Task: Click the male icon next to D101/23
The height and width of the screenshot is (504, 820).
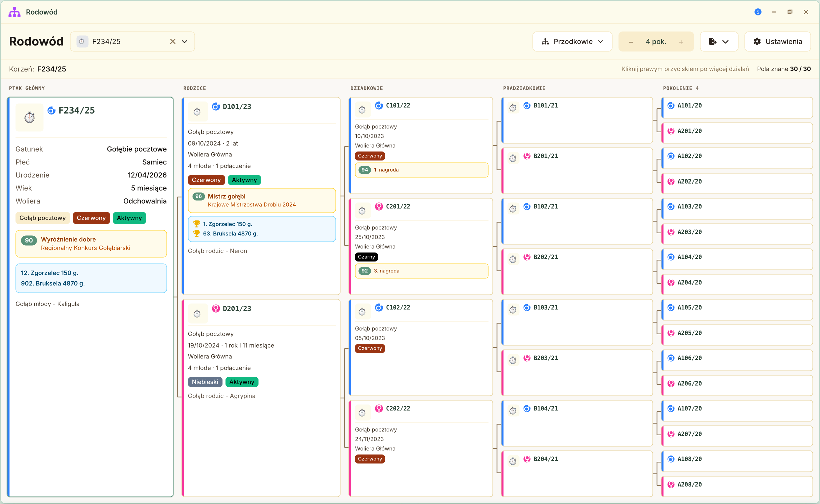Action: pos(216,107)
